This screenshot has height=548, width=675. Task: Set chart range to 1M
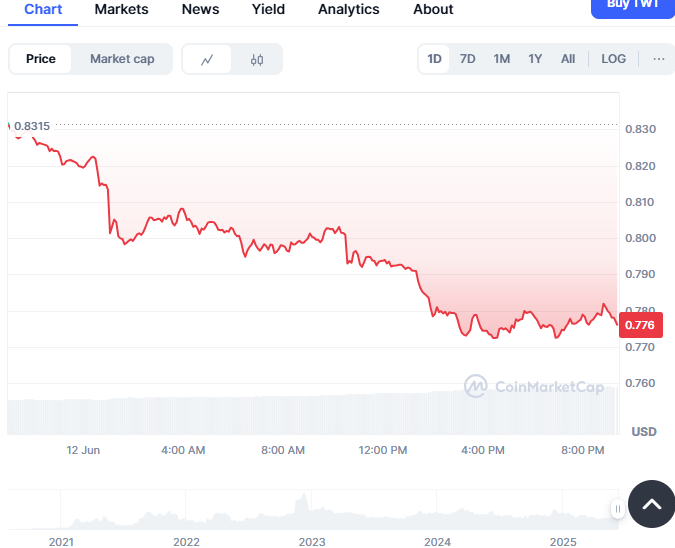502,59
